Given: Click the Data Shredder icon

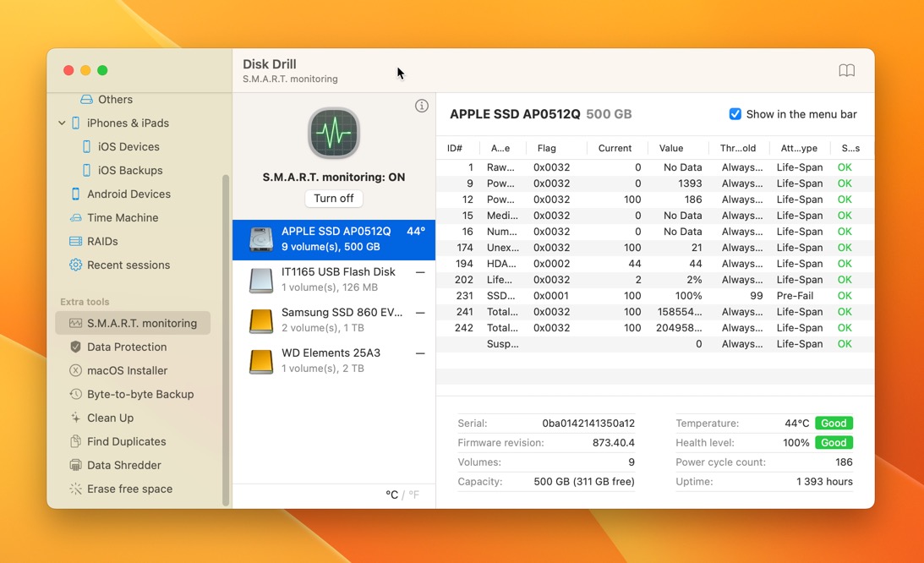Looking at the screenshot, I should coord(75,465).
